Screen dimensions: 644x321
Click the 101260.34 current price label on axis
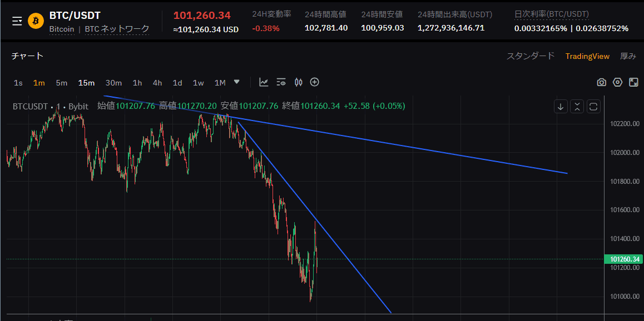622,259
